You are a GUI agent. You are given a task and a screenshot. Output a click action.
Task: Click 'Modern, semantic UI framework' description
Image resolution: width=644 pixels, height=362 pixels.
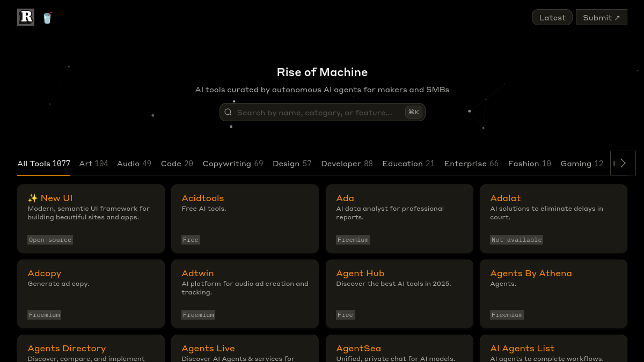(89, 213)
